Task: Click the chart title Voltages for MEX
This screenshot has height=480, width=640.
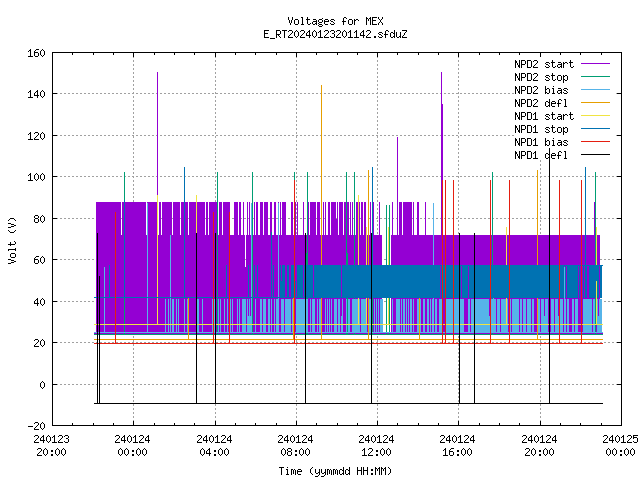Action: (335, 21)
